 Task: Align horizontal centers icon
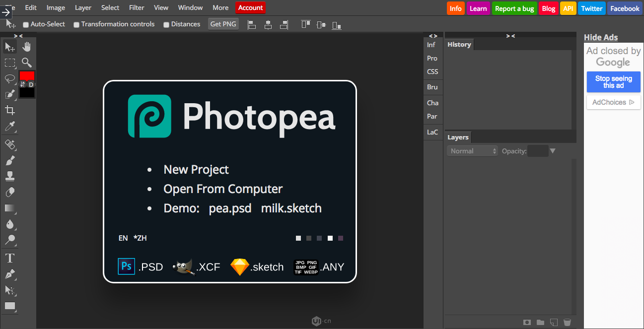(x=268, y=24)
